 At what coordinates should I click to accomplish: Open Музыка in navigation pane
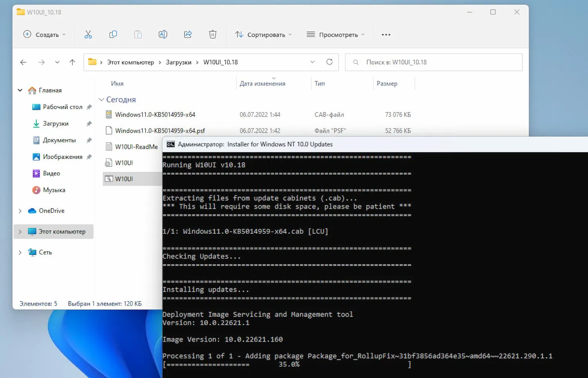(49, 190)
